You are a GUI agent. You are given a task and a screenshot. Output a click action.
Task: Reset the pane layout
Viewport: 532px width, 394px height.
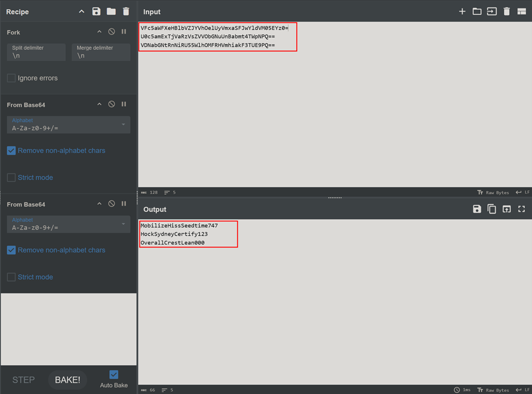pos(521,11)
